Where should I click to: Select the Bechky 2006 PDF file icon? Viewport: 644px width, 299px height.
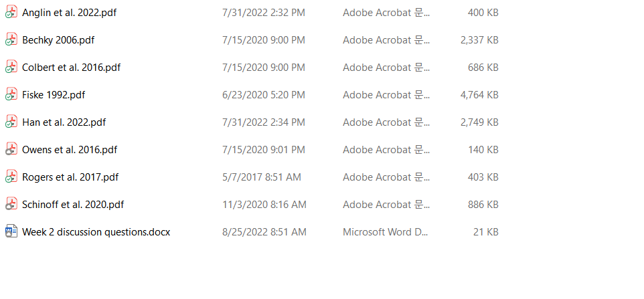click(x=11, y=40)
